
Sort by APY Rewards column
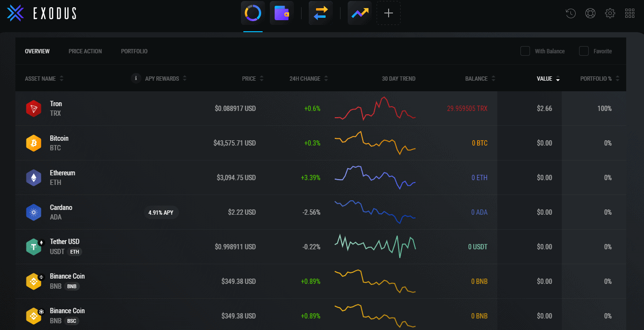(x=166, y=79)
